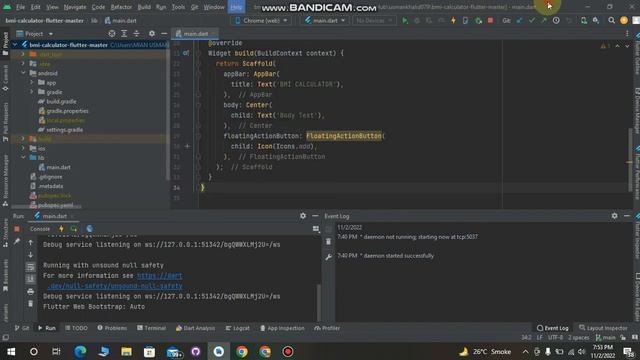Expand all in Project panel toolbar
The height and width of the screenshot is (360, 640).
point(124,34)
